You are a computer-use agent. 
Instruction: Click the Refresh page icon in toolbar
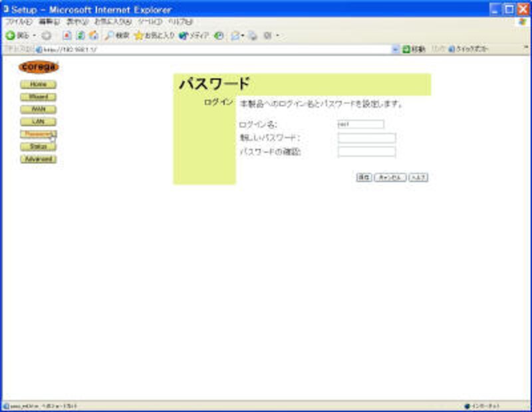(80, 35)
